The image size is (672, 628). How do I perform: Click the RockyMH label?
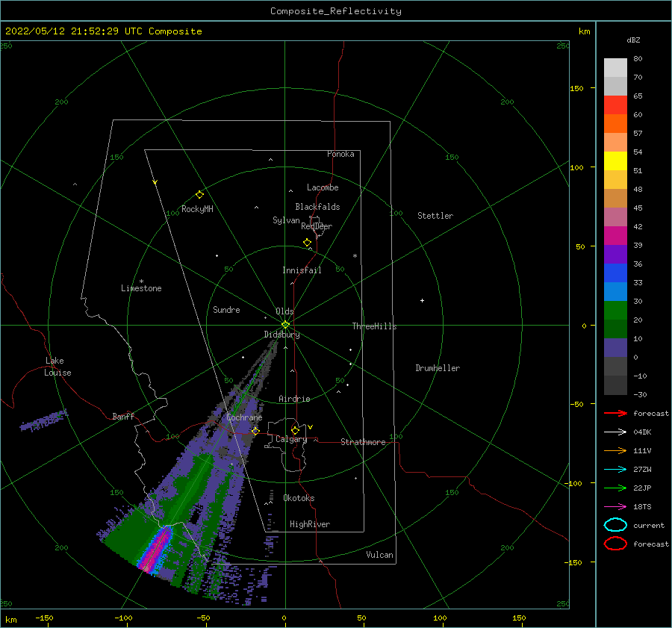coord(197,209)
